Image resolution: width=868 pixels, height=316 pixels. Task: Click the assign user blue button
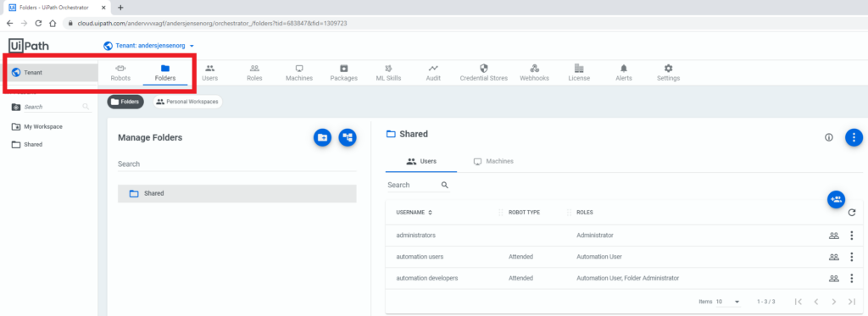pos(836,199)
